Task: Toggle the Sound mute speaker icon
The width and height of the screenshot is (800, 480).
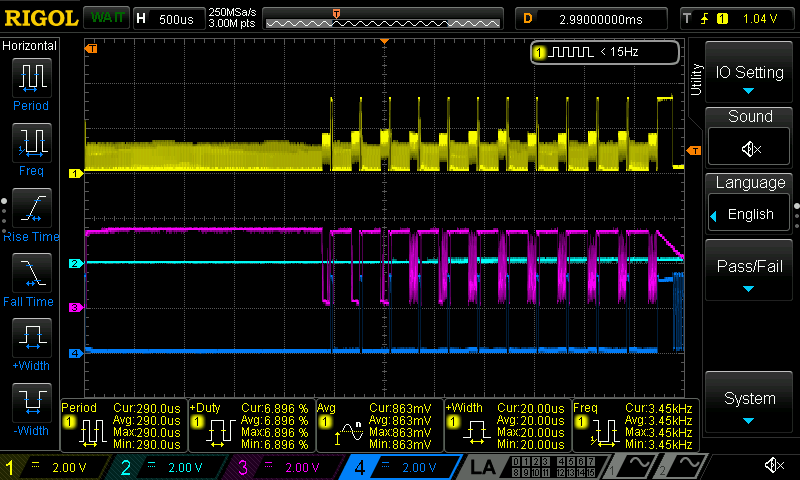Action: pos(750,148)
